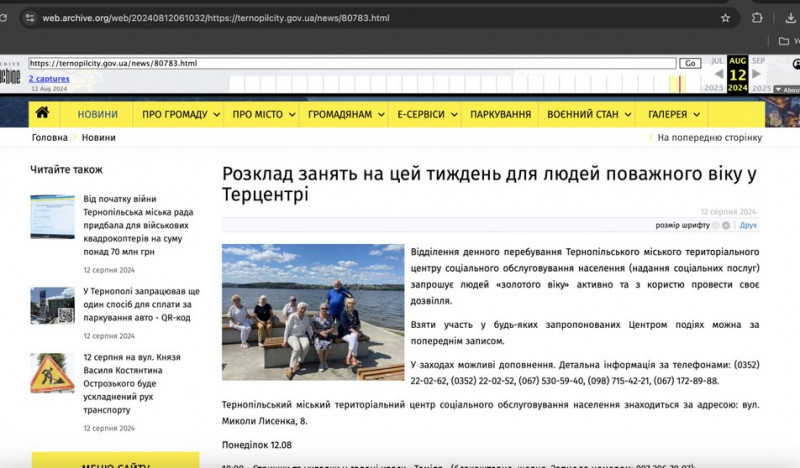Click the site information icon in address bar
800x468 pixels.
pyautogui.click(x=30, y=18)
